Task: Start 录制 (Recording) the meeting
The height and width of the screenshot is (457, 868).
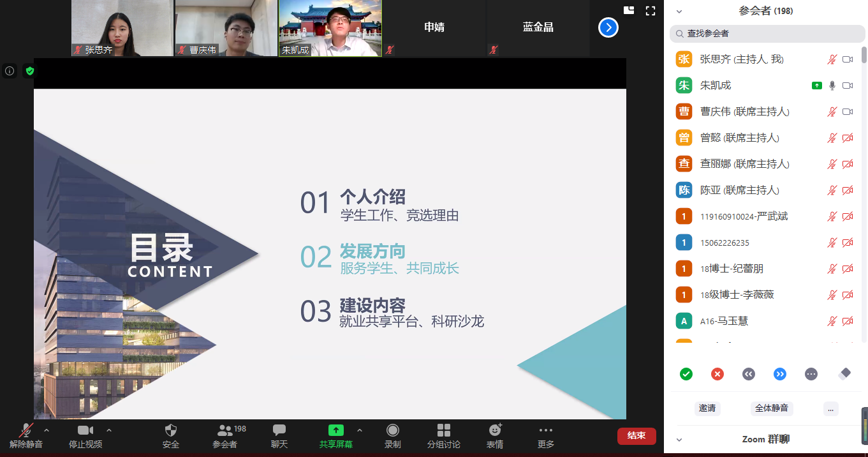Action: point(393,435)
